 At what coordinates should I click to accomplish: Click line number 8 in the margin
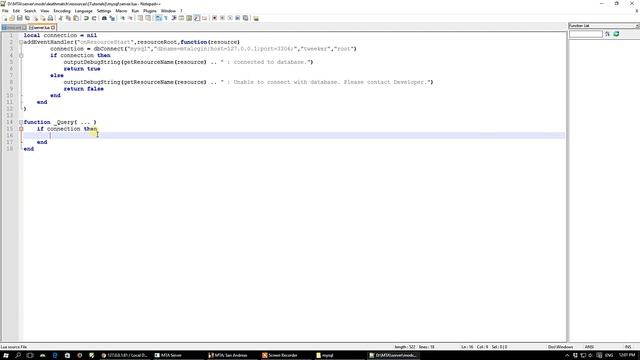11,82
